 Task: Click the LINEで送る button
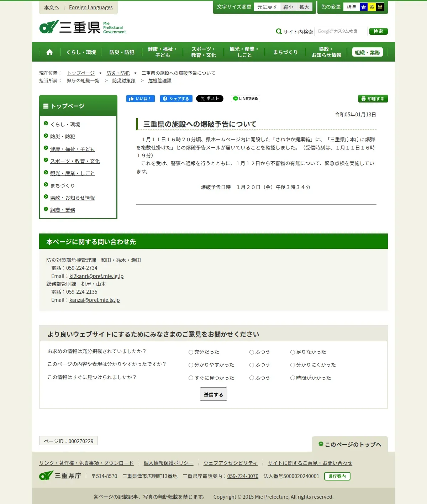click(246, 99)
